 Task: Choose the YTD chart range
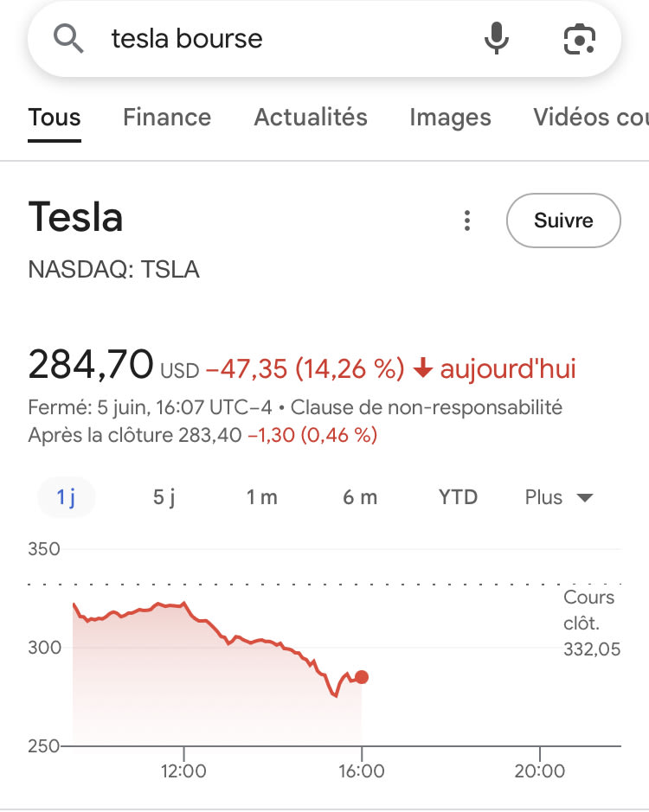[458, 497]
